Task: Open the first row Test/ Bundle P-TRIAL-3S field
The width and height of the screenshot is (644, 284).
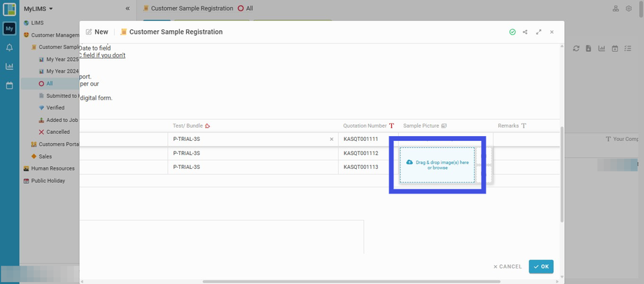Action: pyautogui.click(x=253, y=139)
